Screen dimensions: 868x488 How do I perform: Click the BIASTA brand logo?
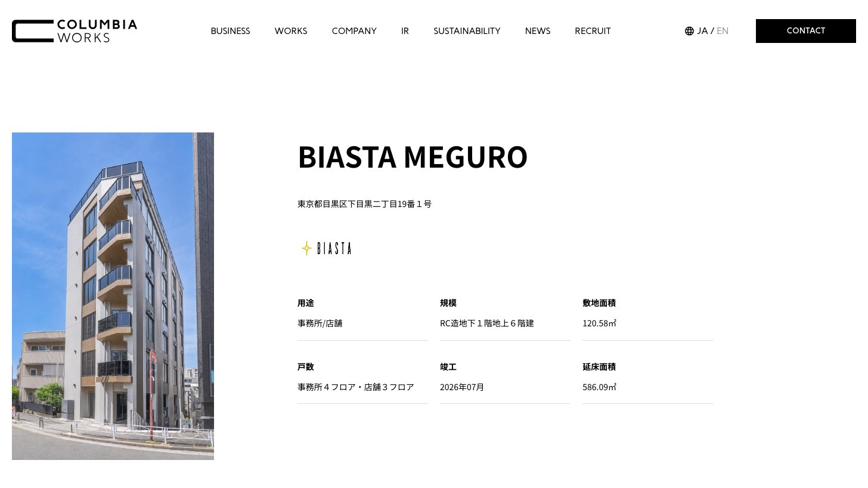326,248
